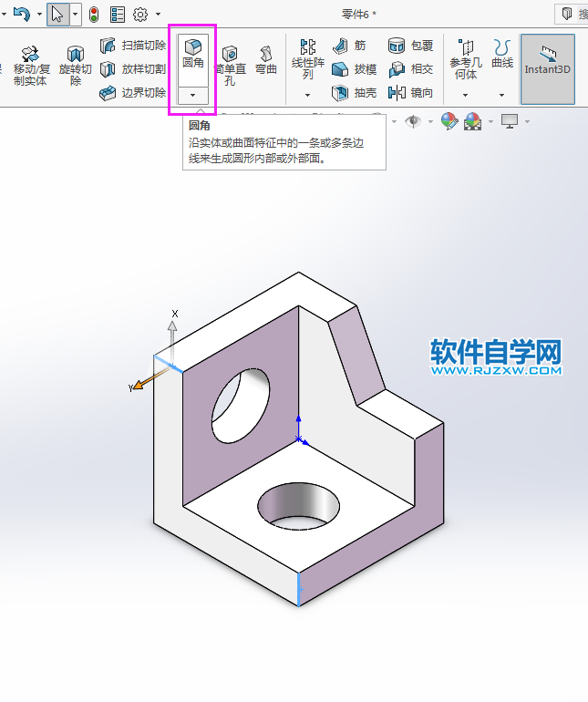The image size is (588, 702).
Task: Expand the Select tool dropdown arrow
Action: (x=76, y=15)
